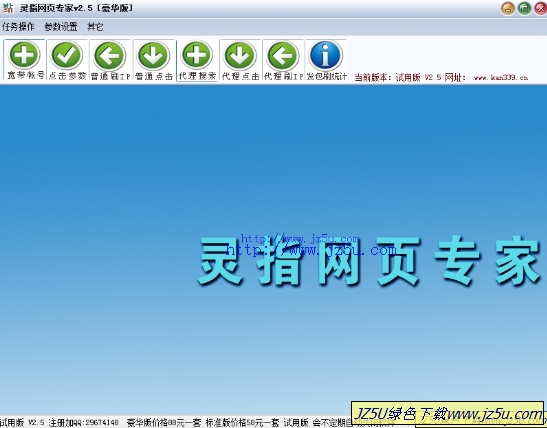Close the window with the red button
The height and width of the screenshot is (428, 547).
tap(541, 8)
